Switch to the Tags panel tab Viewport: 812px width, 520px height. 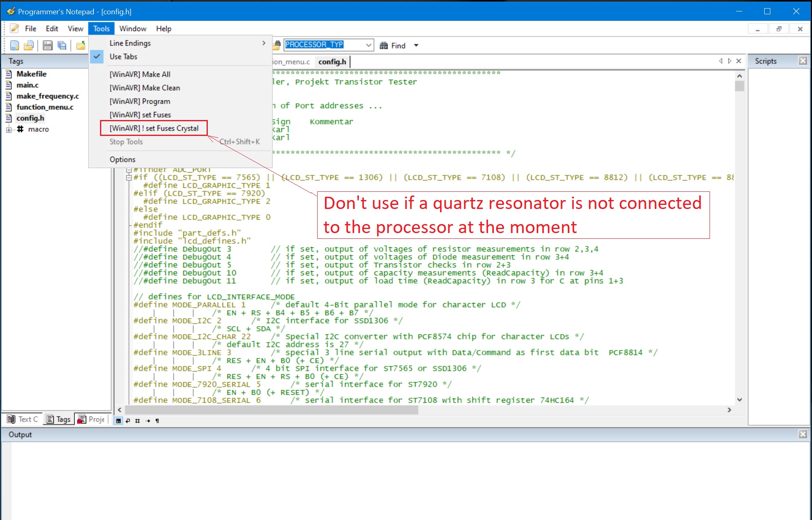click(x=59, y=419)
